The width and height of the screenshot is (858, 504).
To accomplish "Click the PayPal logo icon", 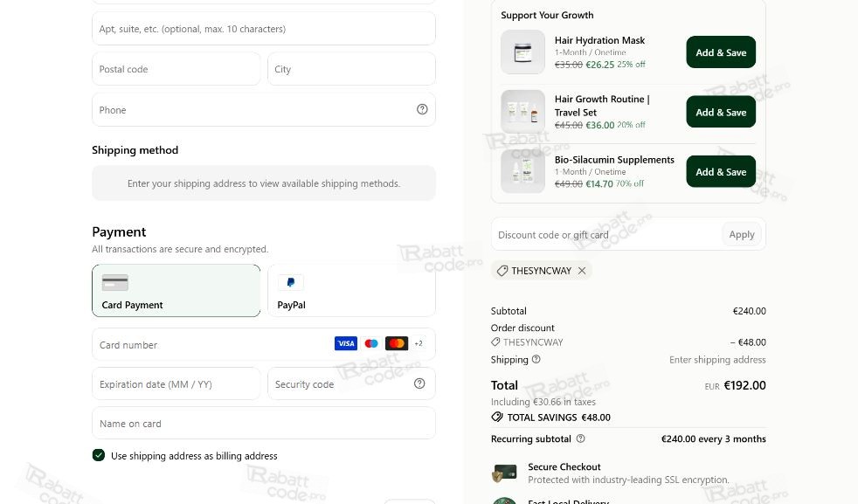I will coord(291,282).
